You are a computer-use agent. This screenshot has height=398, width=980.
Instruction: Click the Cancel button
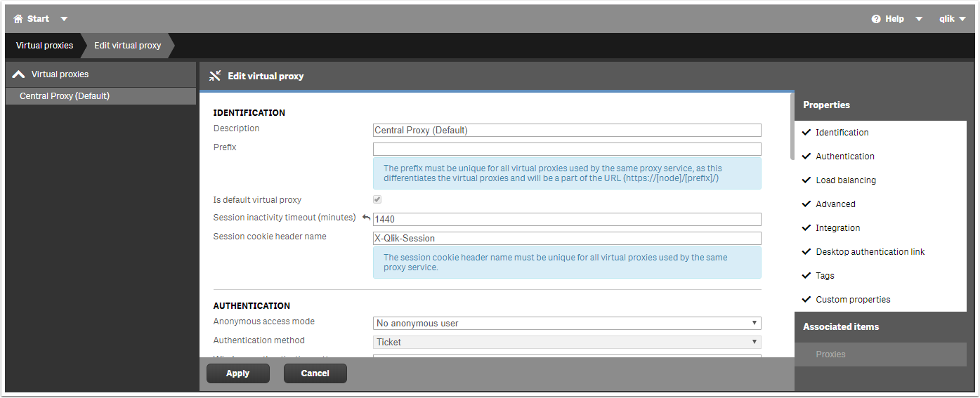315,373
